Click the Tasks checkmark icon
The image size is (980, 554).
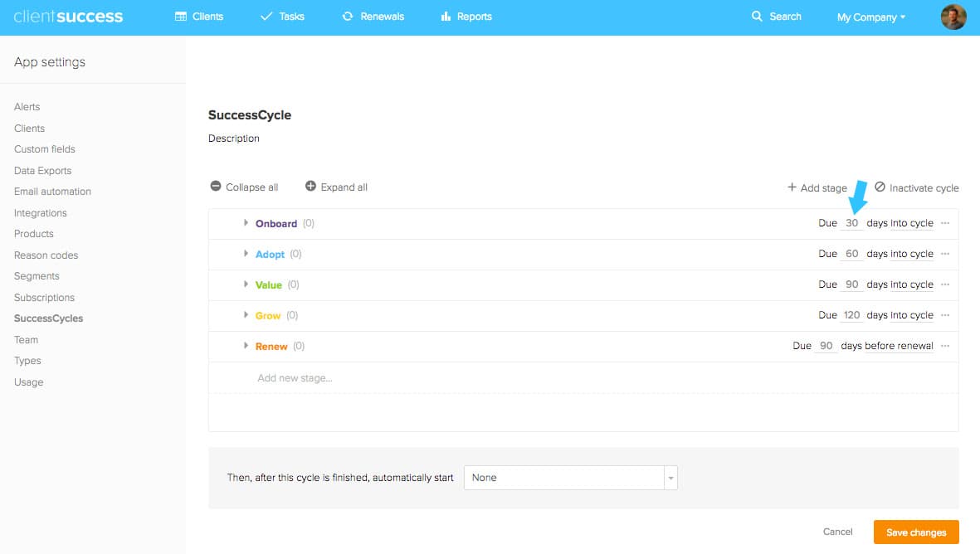(x=266, y=17)
